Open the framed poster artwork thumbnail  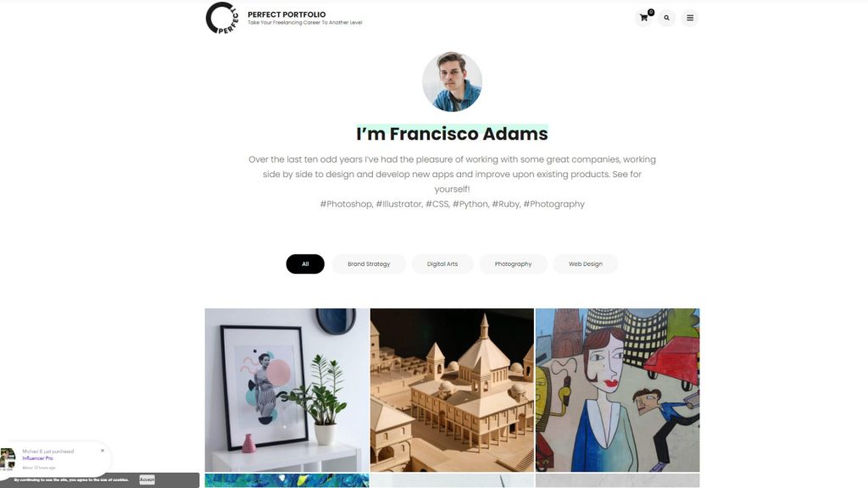click(x=287, y=390)
